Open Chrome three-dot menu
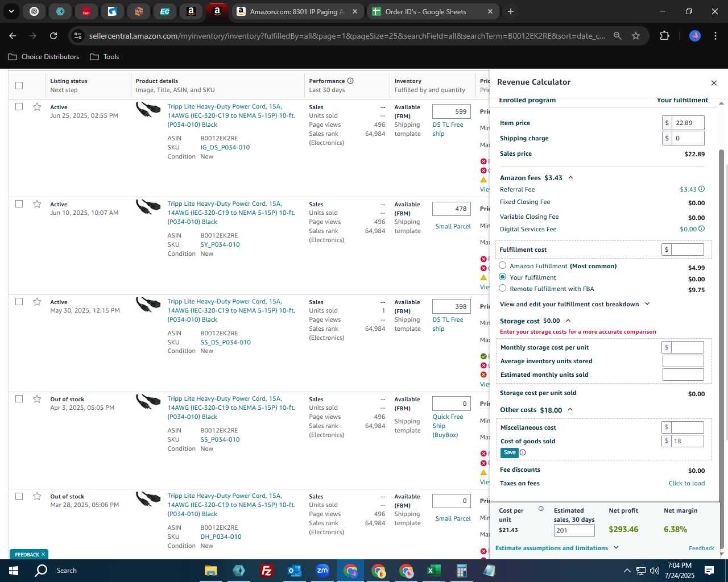 (x=714, y=36)
